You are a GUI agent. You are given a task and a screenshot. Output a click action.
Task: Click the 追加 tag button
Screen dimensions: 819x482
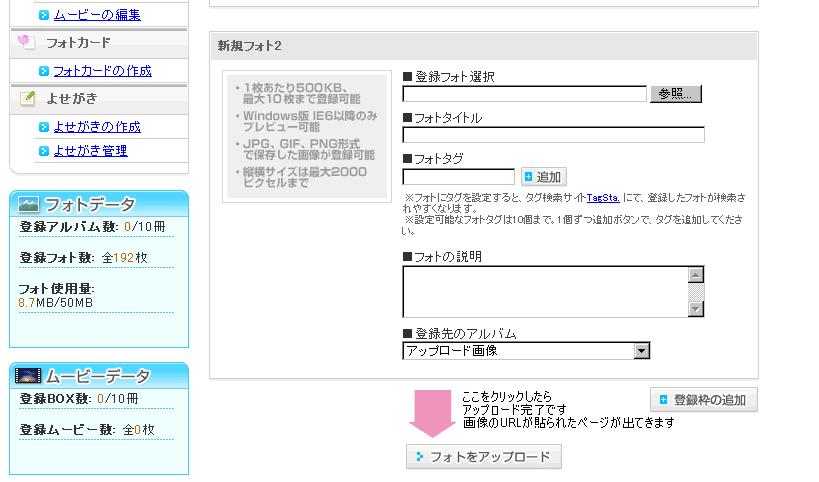543,177
